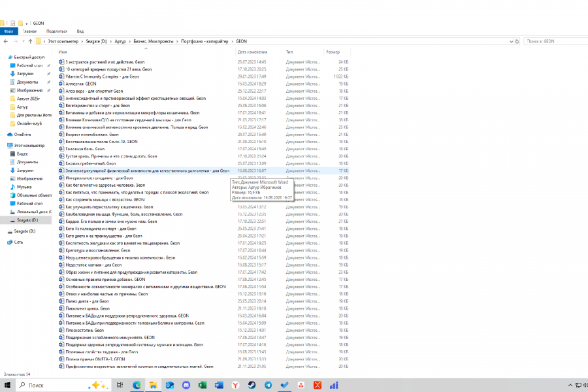588x392 pixels.
Task: Open Для рекламы Йоги folder in sidebar
Action: pyautogui.click(x=34, y=115)
